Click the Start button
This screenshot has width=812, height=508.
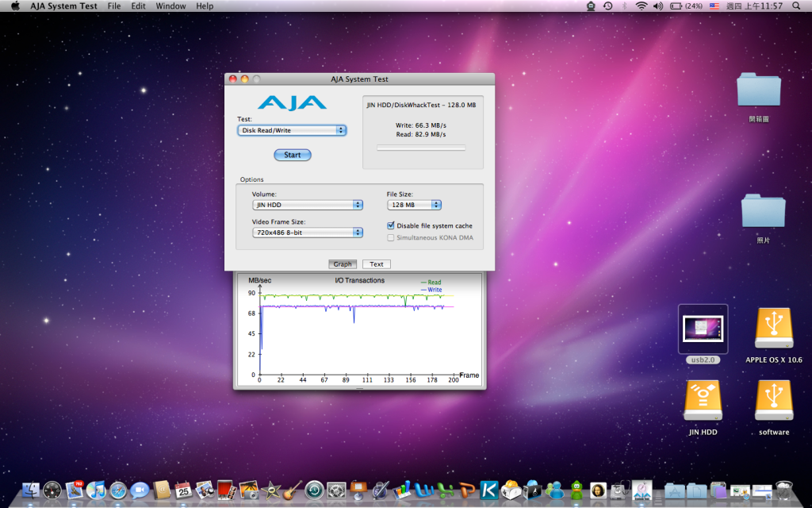point(292,155)
